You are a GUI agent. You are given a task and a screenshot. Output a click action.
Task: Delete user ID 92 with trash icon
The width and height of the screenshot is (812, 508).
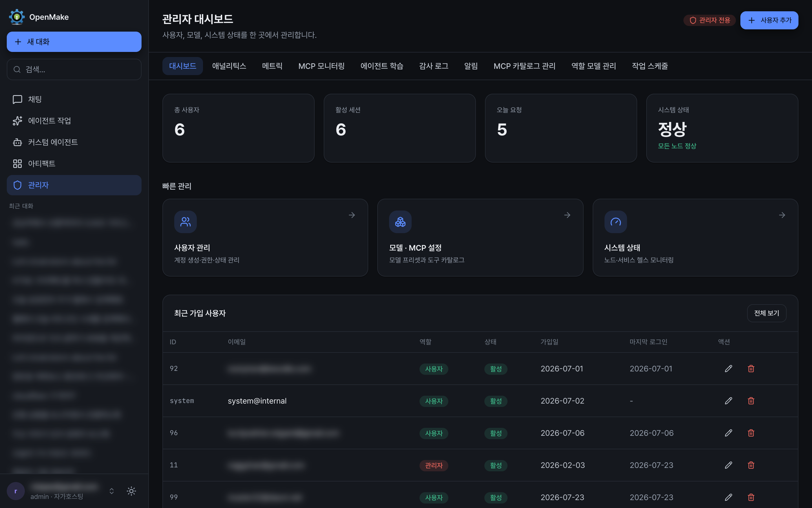click(x=751, y=369)
